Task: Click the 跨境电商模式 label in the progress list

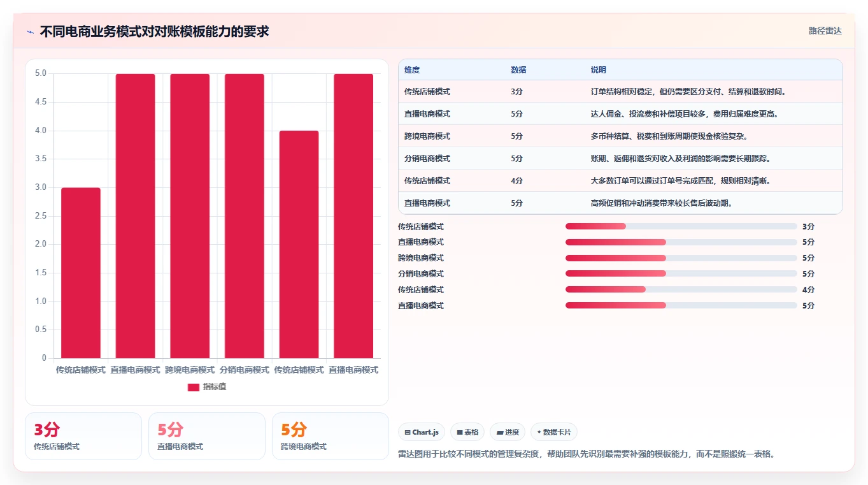Action: 421,258
